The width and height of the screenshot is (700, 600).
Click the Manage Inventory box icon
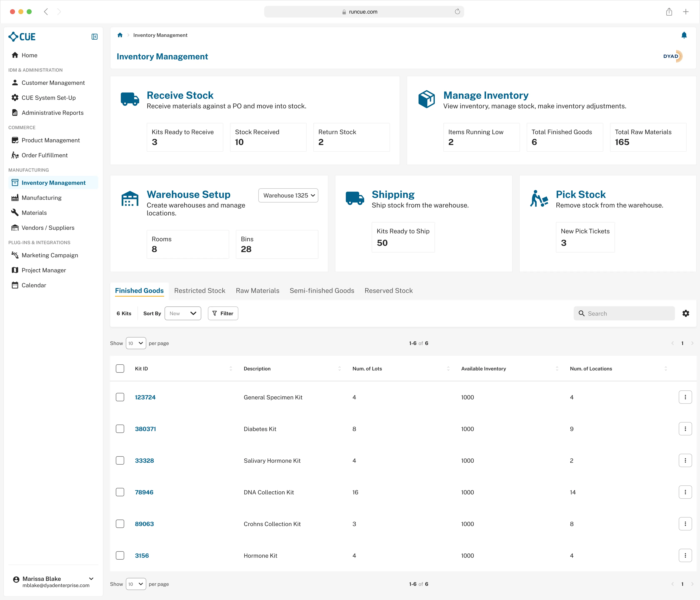click(x=426, y=99)
